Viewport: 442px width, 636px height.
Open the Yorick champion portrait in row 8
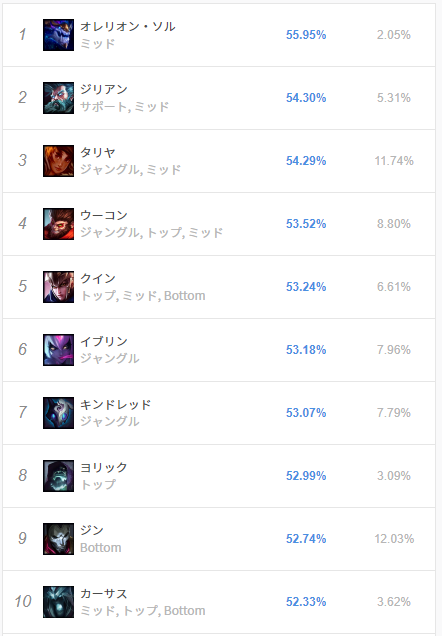click(58, 476)
